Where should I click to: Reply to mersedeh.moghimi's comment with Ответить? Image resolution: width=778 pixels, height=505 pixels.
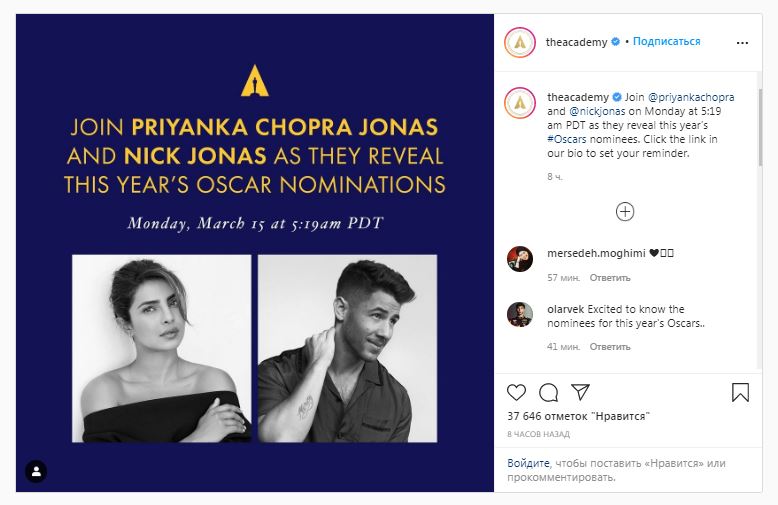[x=610, y=277]
